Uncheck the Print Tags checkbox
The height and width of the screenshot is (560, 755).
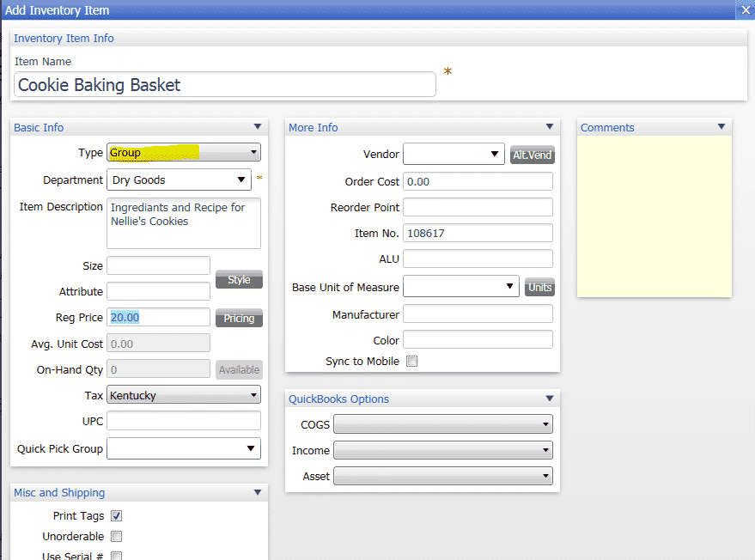point(117,515)
